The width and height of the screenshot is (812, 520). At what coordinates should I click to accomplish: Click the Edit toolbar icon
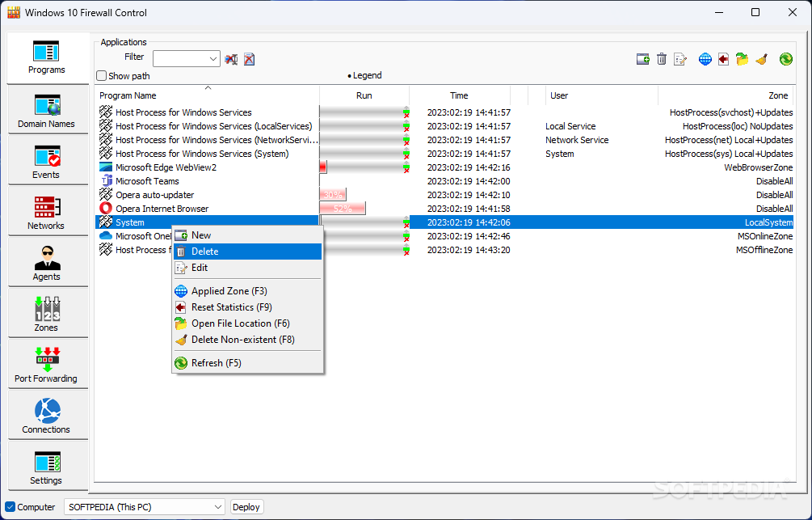click(x=680, y=59)
